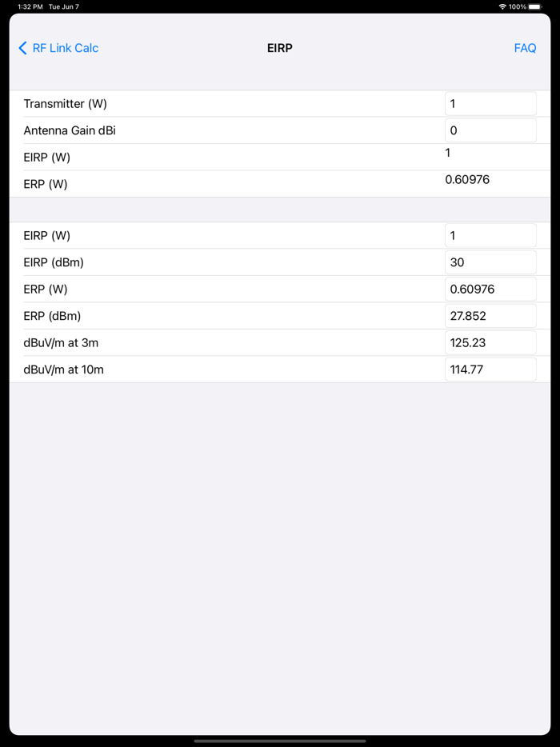Click the Antenna Gain dBi input box
This screenshot has width=560, height=747.
pyautogui.click(x=490, y=130)
